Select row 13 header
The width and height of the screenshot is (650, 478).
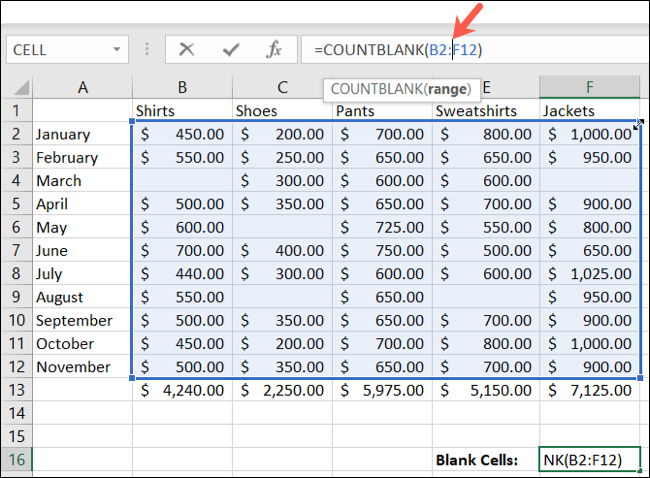click(17, 389)
